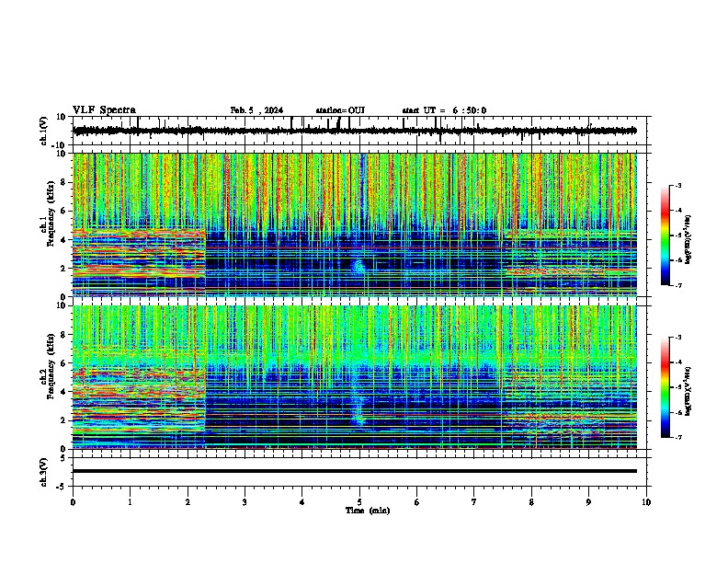Click time axis tick label "7"
This screenshot has height=563, width=728.
(x=474, y=502)
